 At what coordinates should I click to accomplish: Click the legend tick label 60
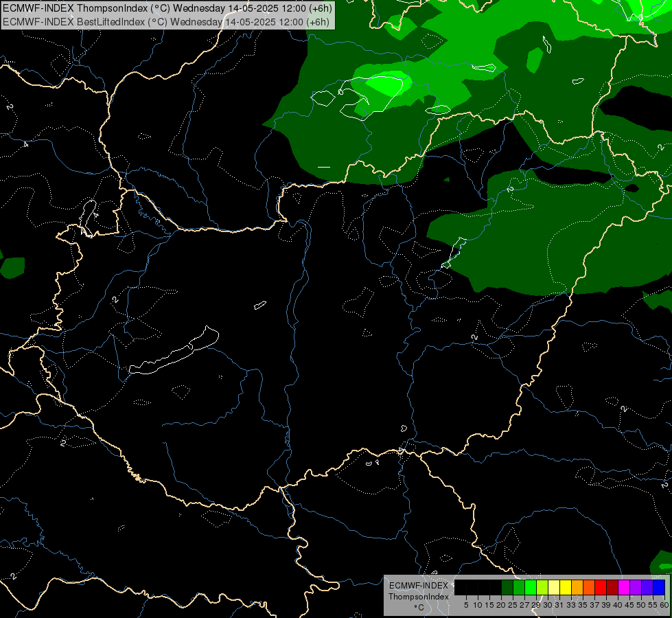pos(664,605)
